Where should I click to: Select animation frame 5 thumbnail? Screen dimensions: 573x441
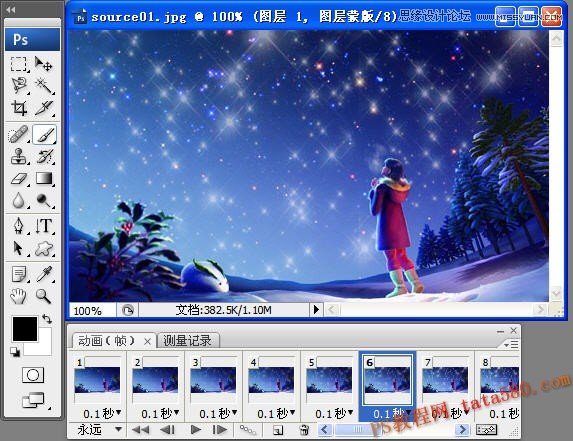click(329, 380)
